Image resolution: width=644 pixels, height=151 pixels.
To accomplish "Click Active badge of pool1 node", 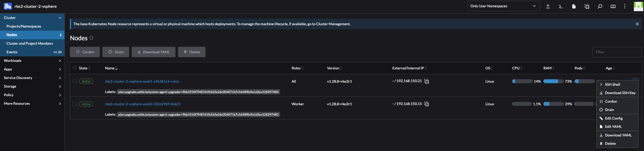I will pyautogui.click(x=86, y=81).
